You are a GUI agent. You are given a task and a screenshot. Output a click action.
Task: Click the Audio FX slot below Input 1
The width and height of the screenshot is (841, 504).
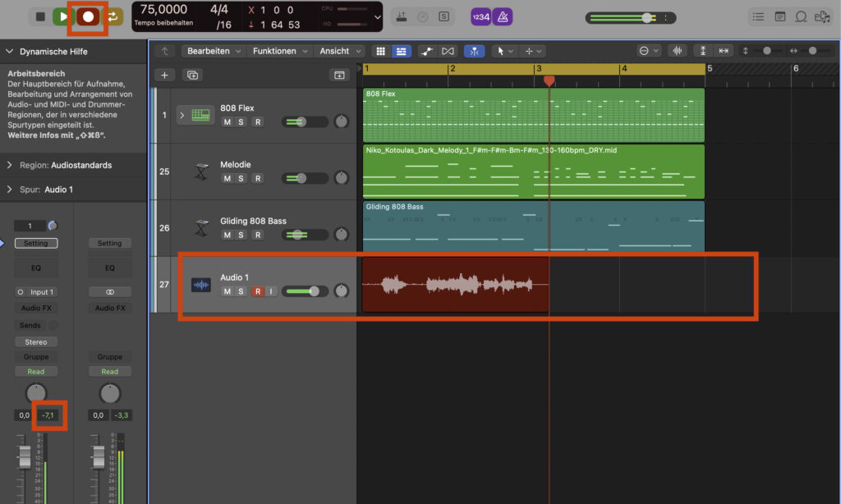(36, 309)
